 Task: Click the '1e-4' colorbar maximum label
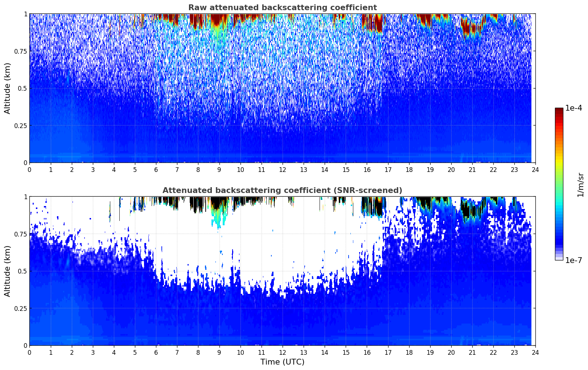click(573, 108)
